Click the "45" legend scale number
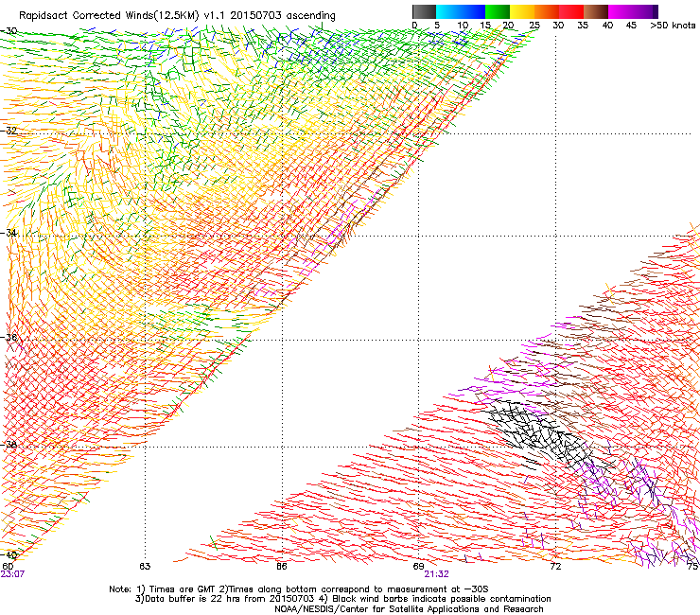Screen dimensions: 700x615 click(631, 26)
